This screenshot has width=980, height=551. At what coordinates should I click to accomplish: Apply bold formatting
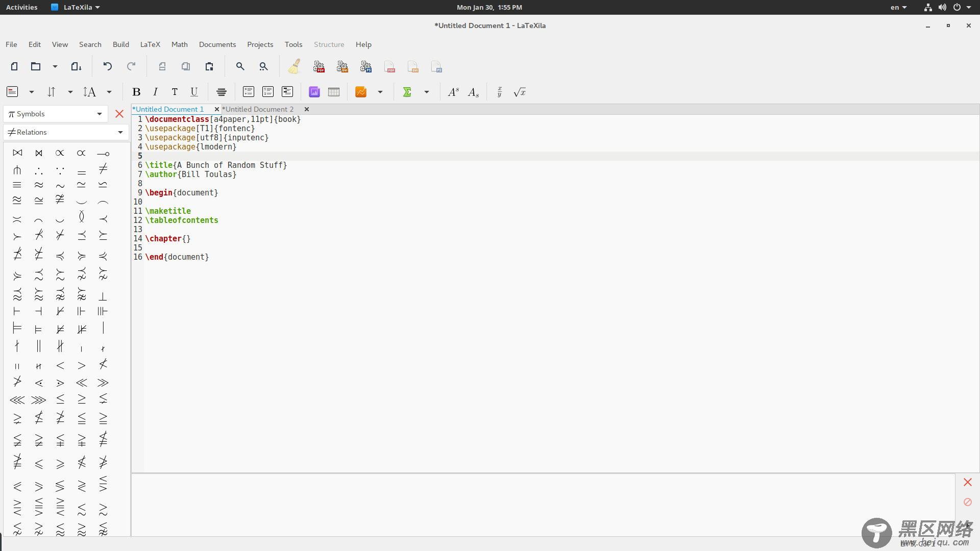[x=136, y=92]
